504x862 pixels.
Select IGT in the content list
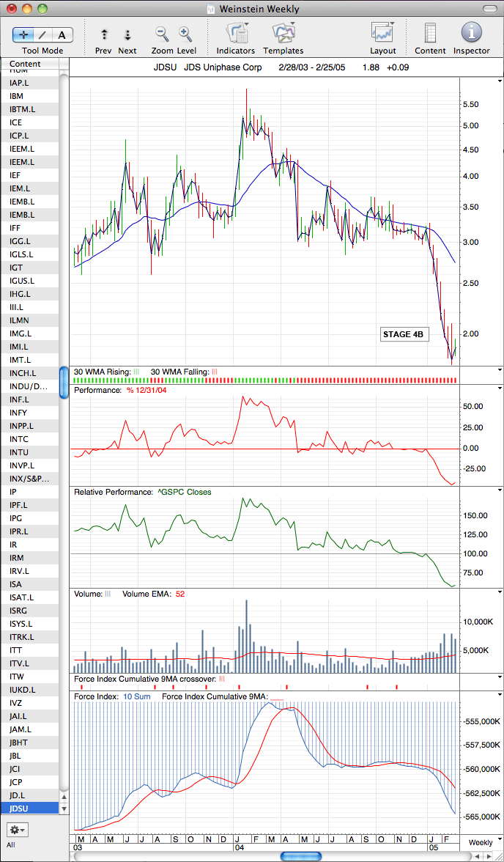pyautogui.click(x=29, y=267)
